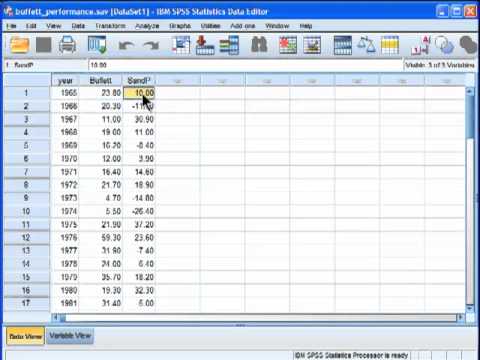Screen dimensions: 480x360
Task: Click the cell value editor field
Action: tap(245, 65)
